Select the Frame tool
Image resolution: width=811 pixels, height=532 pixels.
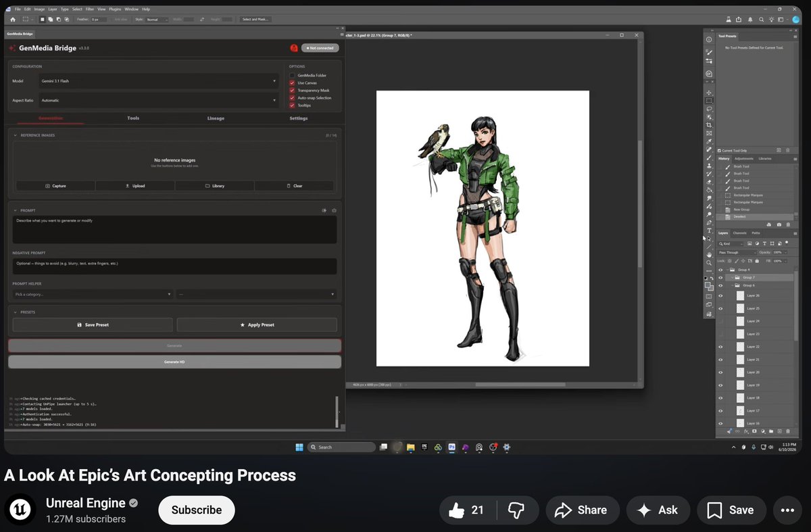click(709, 132)
